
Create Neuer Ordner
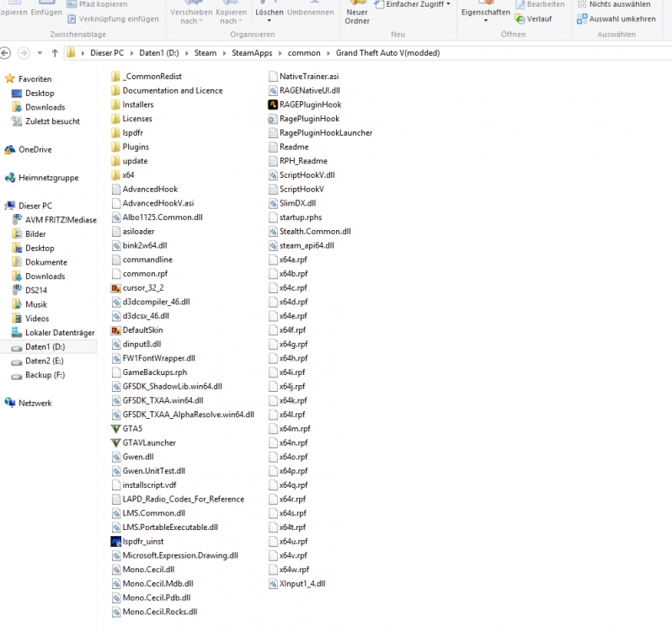point(357,13)
